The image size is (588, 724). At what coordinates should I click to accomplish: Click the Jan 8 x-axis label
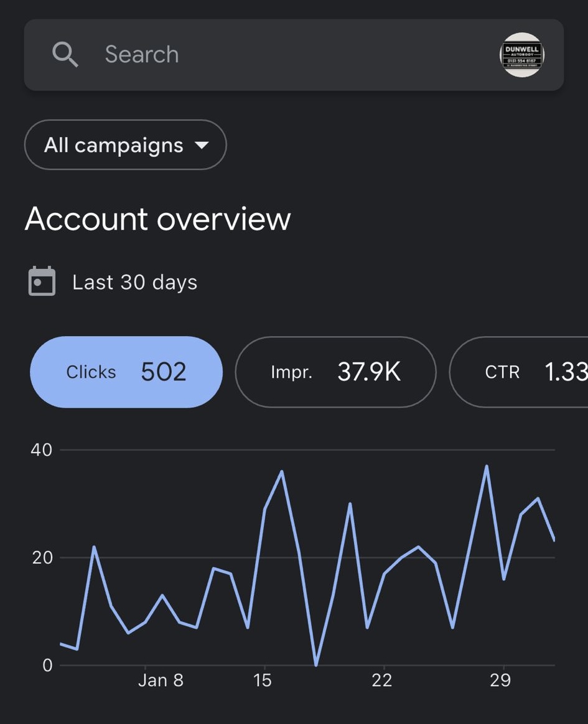coord(161,680)
